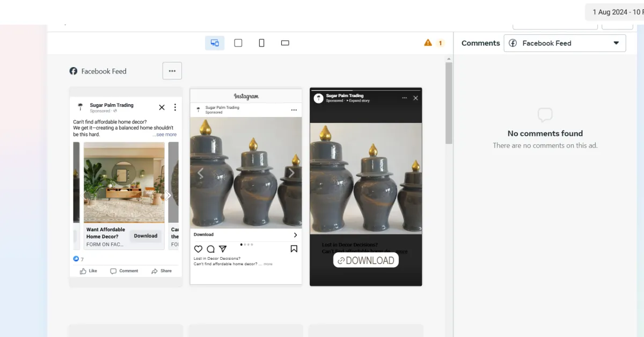
Task: Click the X icon on Facebook ad preview
Action: click(162, 107)
